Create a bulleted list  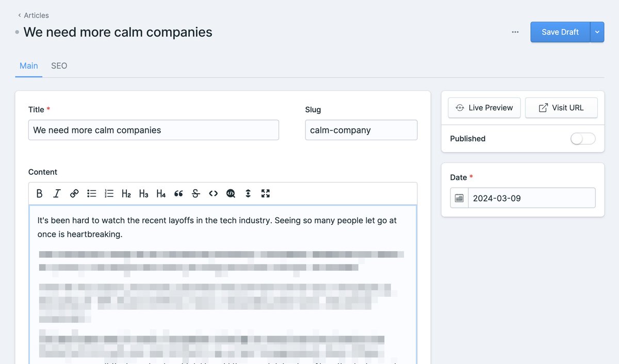click(92, 193)
